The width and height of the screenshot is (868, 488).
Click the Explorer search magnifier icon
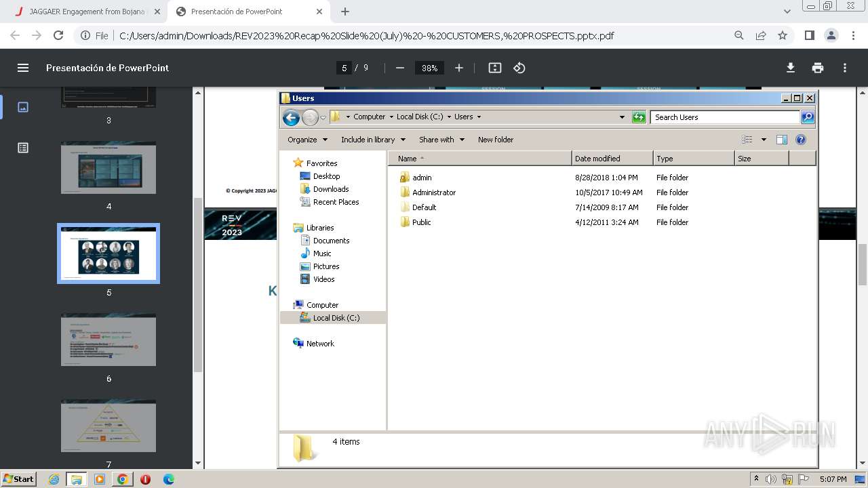(x=808, y=117)
